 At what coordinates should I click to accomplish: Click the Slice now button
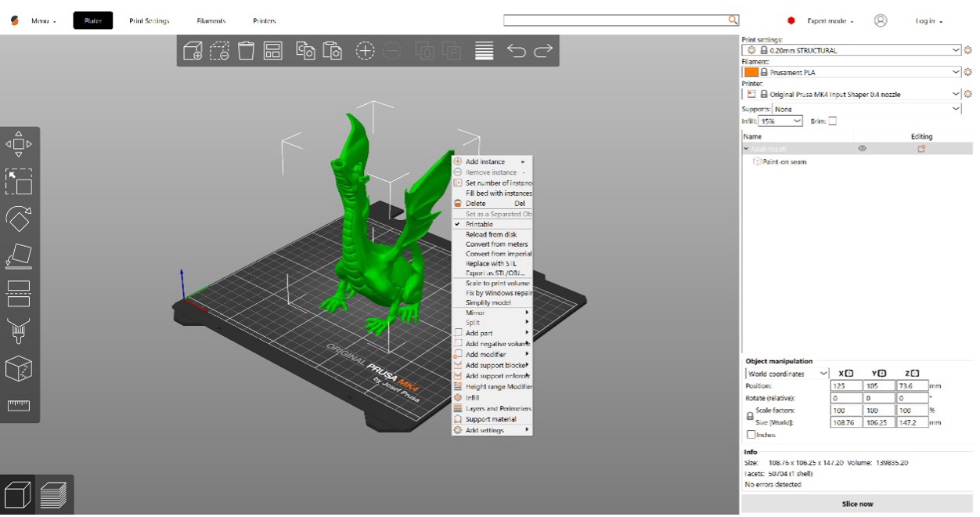857,504
